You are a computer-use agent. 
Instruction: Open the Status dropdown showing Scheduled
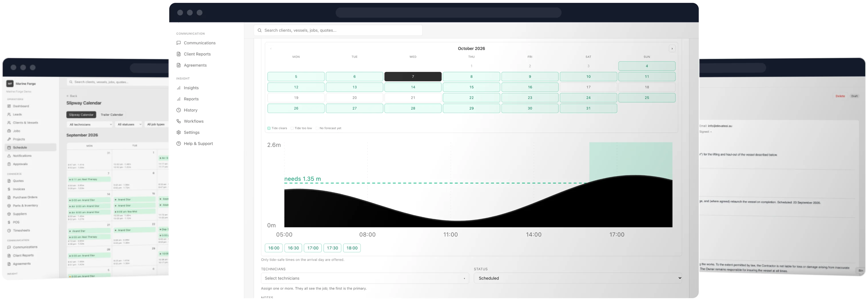(x=578, y=278)
